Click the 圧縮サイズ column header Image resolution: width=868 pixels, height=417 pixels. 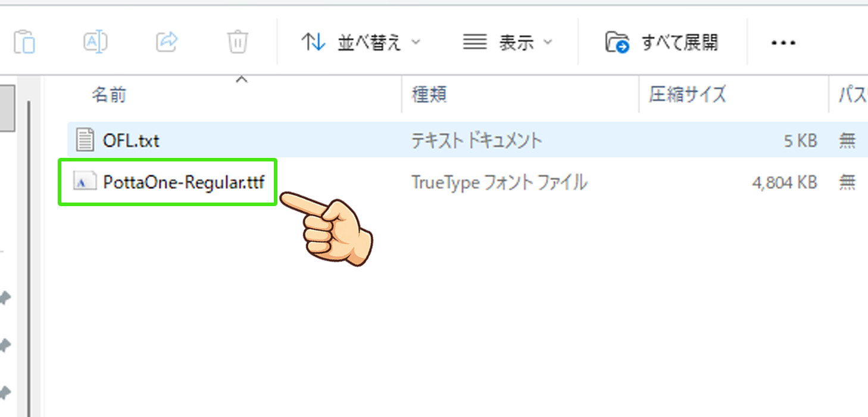point(688,94)
